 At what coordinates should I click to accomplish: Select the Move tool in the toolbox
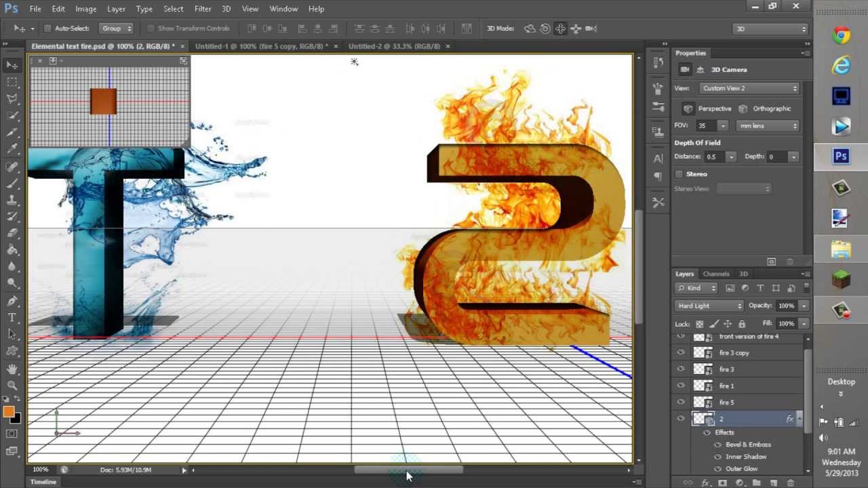tap(12, 65)
